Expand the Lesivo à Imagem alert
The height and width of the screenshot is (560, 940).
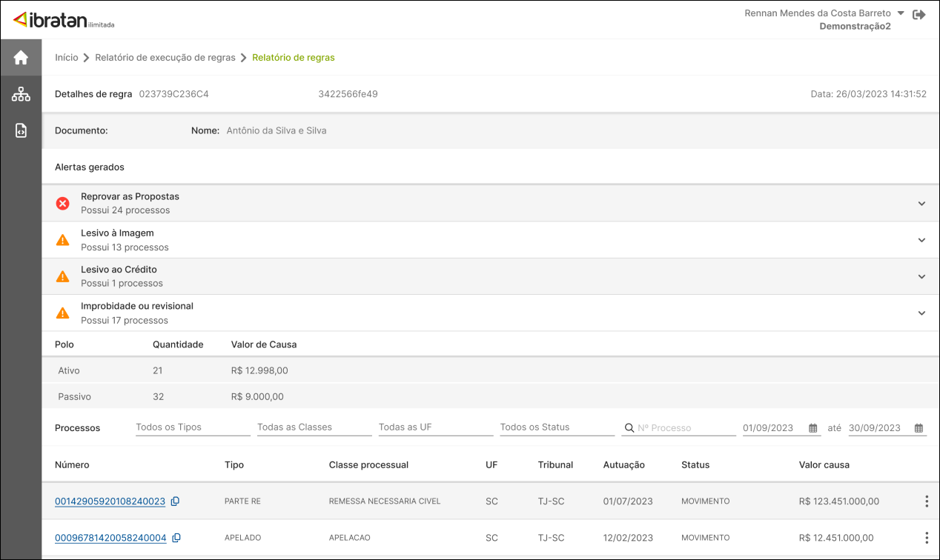[921, 240]
